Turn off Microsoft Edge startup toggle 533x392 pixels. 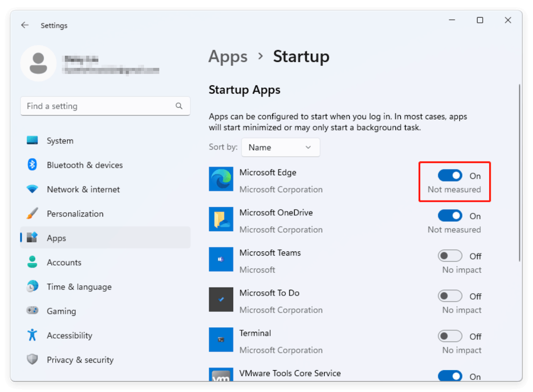point(450,176)
